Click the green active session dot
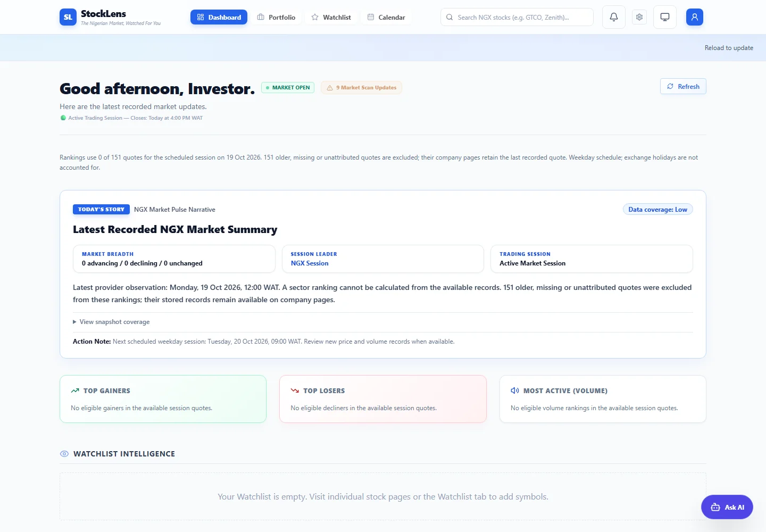 63,118
